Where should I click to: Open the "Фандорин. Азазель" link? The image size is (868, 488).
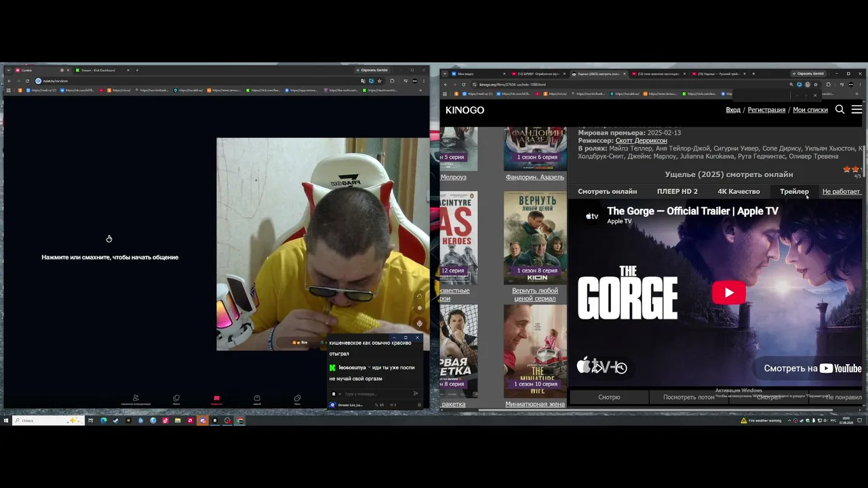534,178
